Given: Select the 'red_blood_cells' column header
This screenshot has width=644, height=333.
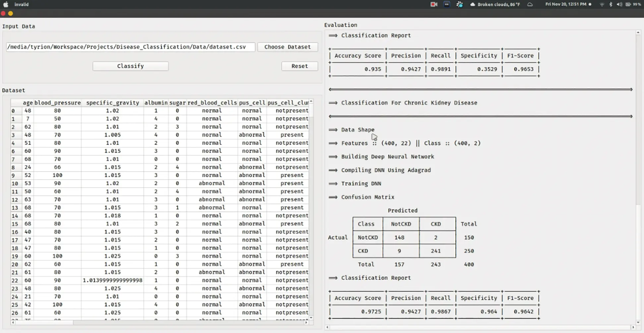Looking at the screenshot, I should click(x=212, y=103).
